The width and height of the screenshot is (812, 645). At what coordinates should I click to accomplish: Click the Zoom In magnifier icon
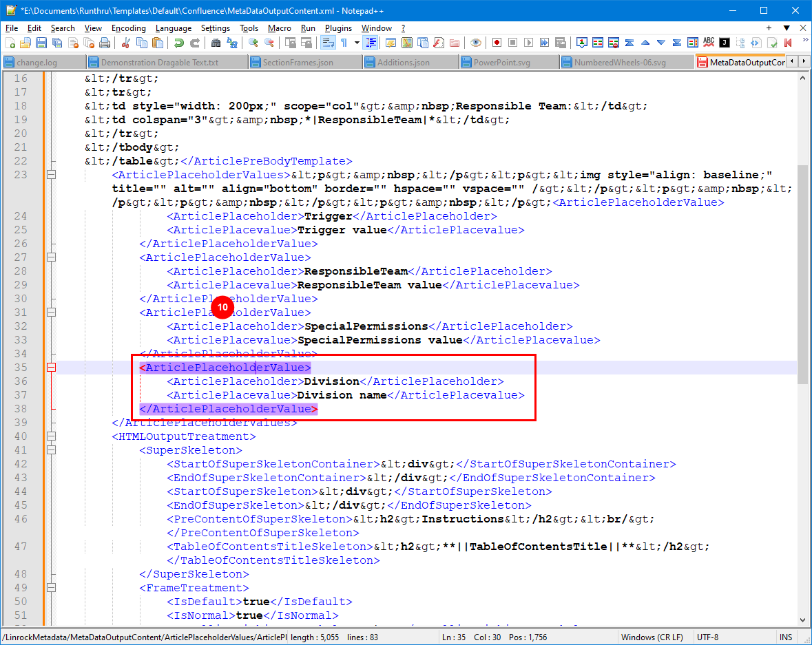tap(253, 43)
